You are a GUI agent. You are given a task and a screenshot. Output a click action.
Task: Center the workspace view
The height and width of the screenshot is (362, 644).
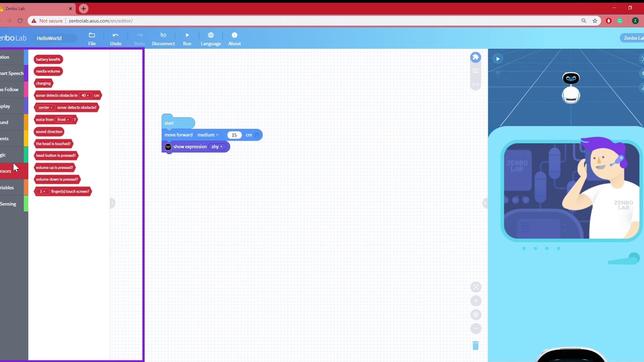click(x=475, y=315)
